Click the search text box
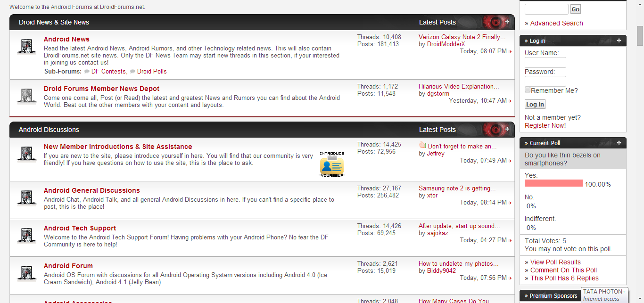This screenshot has height=303, width=644. click(546, 9)
